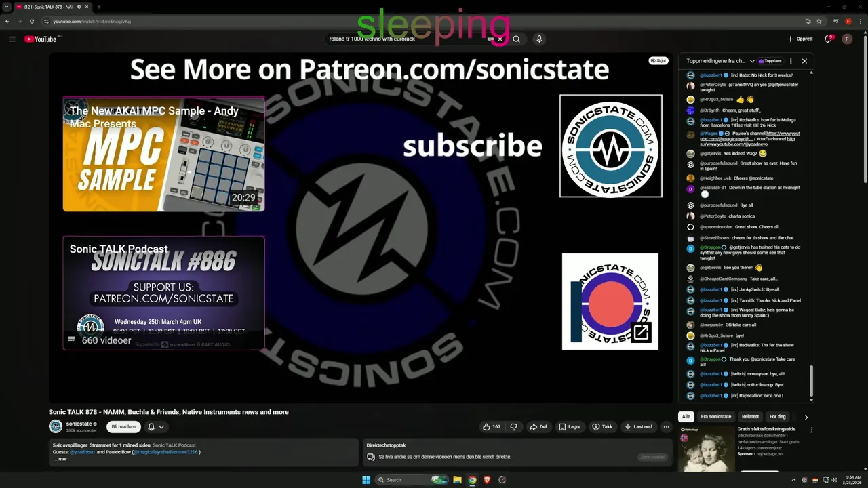Reload the page in the browser
868x488 pixels.
pos(31,21)
